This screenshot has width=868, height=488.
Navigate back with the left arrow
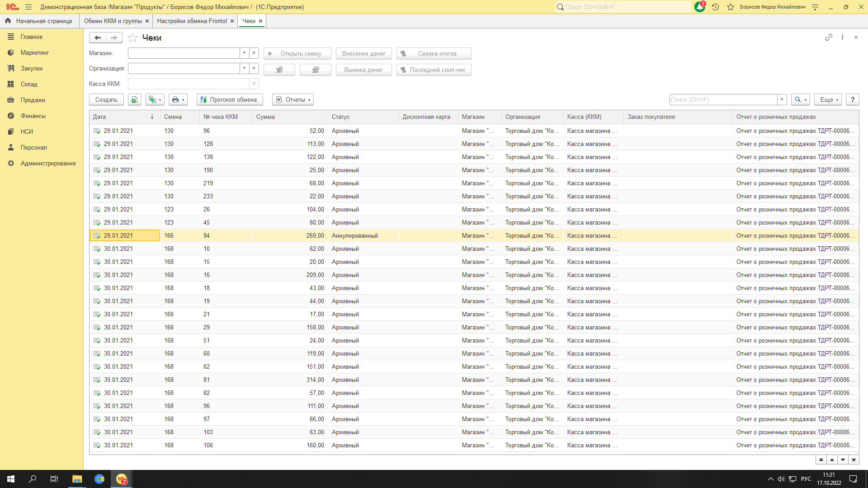pyautogui.click(x=98, y=38)
